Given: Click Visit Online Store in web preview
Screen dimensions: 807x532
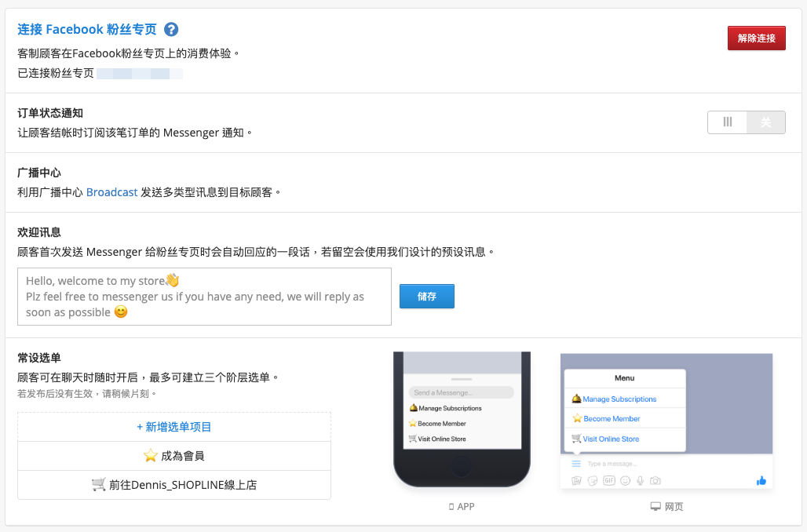Looking at the screenshot, I should tap(611, 439).
